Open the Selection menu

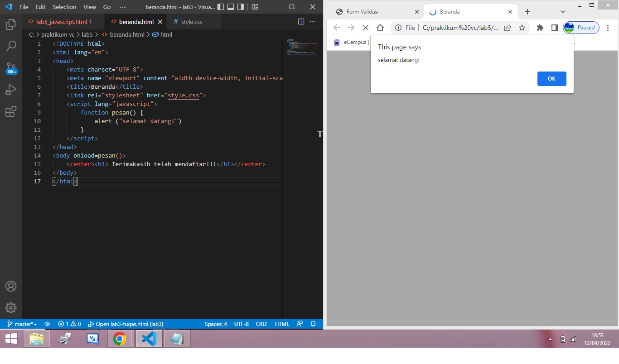[x=64, y=7]
